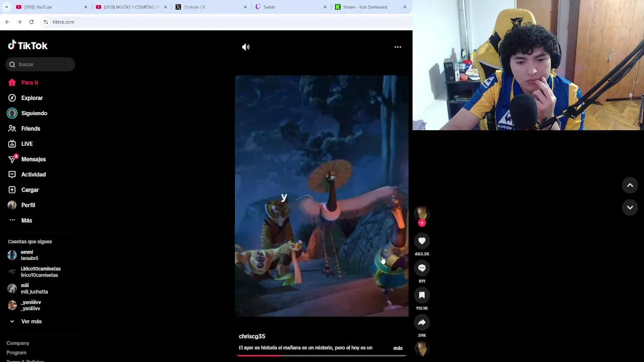The image size is (644, 362).
Task: Open followed account Lirico10camisetas
Action: (x=34, y=272)
